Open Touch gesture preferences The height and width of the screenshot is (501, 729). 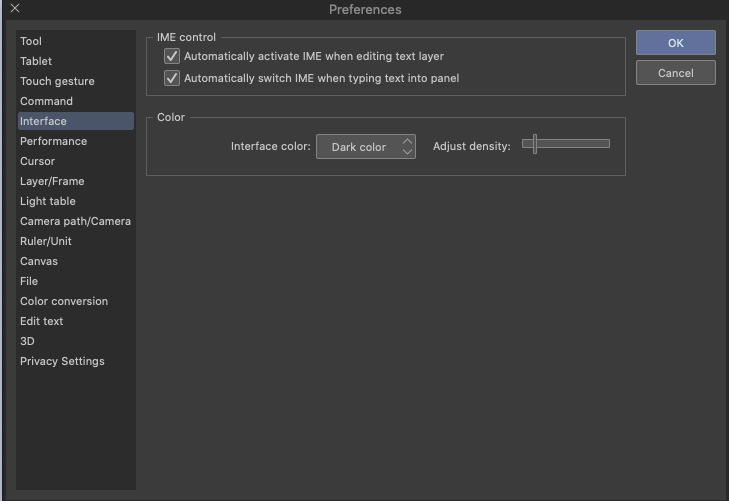[x=76, y=81]
